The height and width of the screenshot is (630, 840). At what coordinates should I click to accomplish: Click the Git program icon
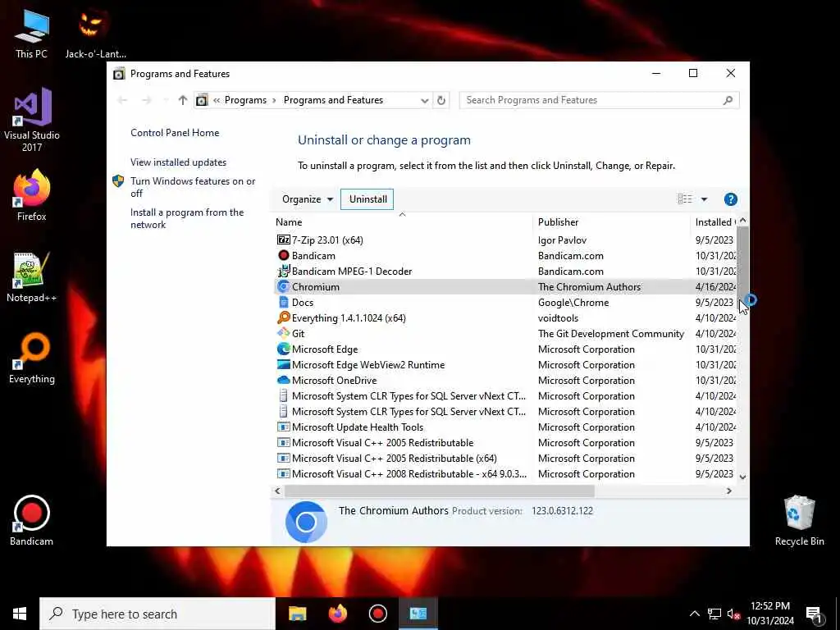click(x=283, y=333)
